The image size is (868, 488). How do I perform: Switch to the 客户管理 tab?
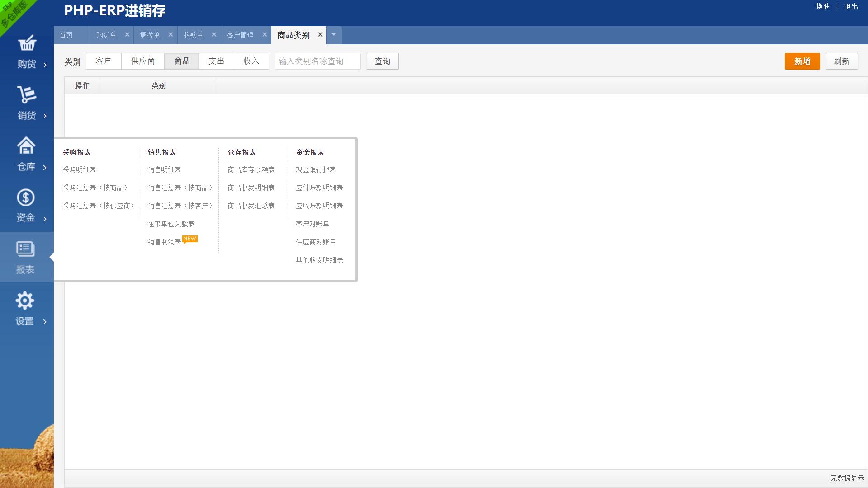240,34
